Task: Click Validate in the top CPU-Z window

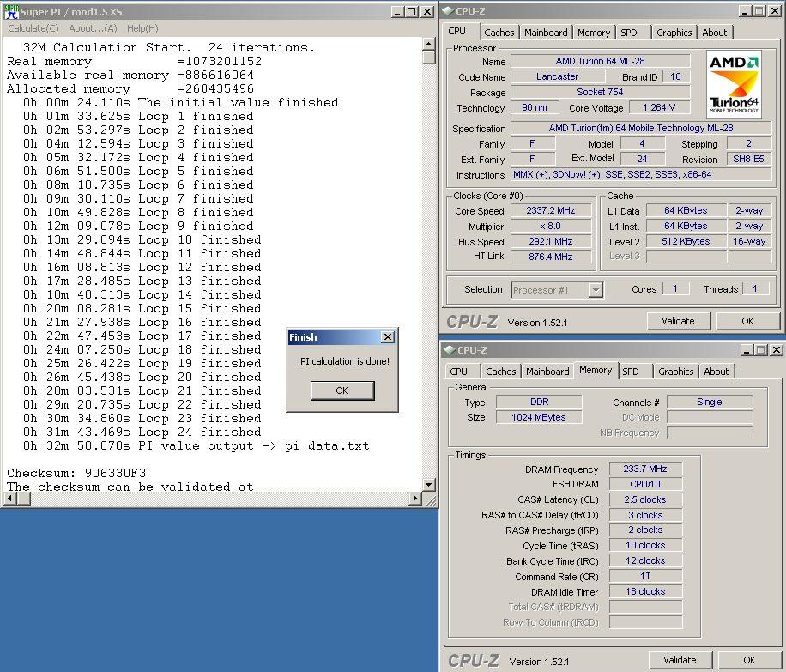Action: pyautogui.click(x=678, y=321)
